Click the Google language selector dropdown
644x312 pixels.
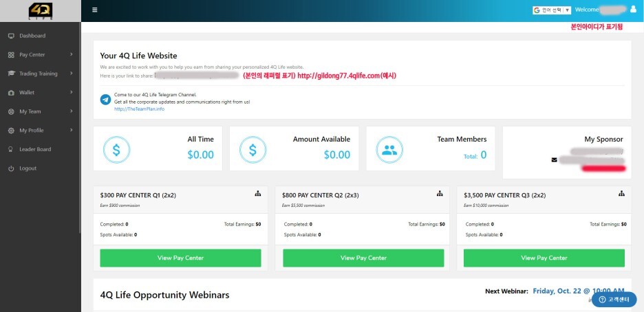[552, 10]
